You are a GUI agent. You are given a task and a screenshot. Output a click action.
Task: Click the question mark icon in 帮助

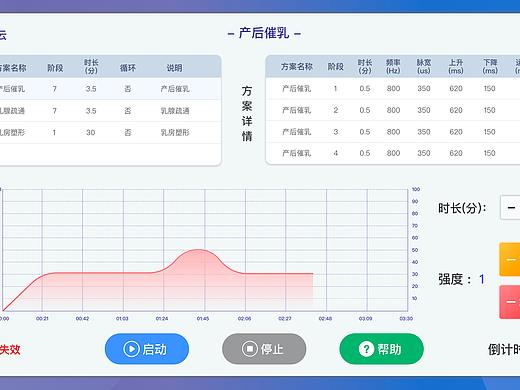tap(366, 349)
